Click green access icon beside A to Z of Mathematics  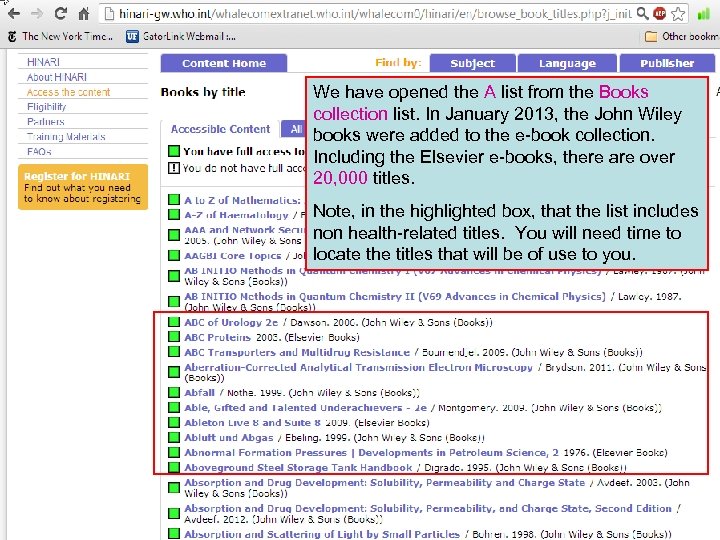(174, 199)
